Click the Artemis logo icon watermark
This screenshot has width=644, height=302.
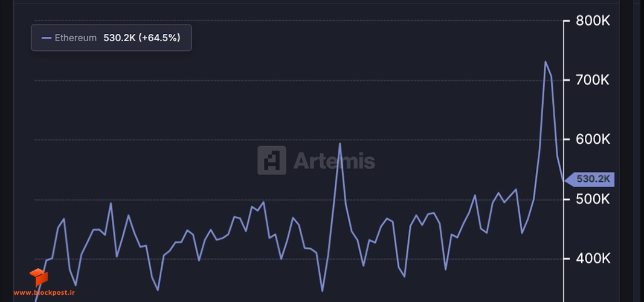pyautogui.click(x=271, y=160)
